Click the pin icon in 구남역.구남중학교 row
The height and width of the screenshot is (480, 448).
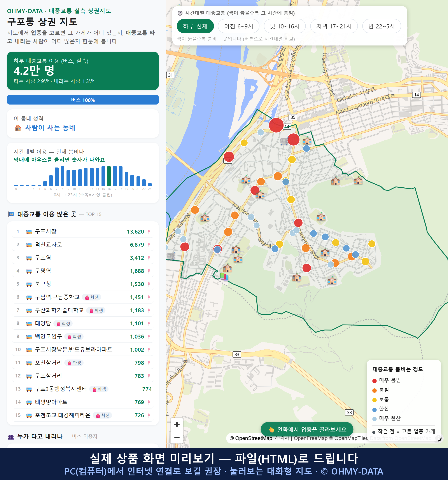point(149,297)
